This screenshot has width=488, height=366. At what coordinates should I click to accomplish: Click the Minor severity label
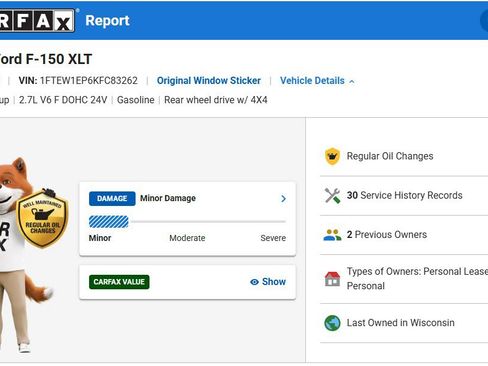pyautogui.click(x=100, y=238)
